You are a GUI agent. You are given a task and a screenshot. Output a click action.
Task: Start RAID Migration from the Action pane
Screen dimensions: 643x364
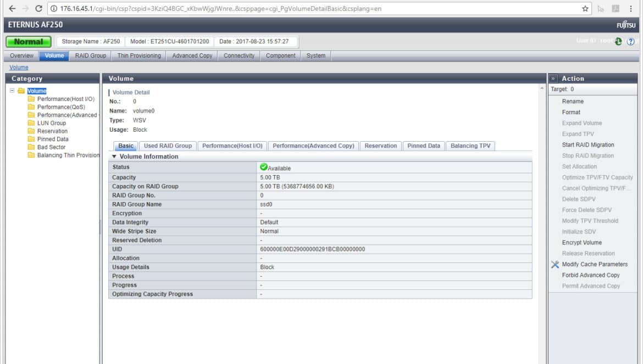(588, 145)
